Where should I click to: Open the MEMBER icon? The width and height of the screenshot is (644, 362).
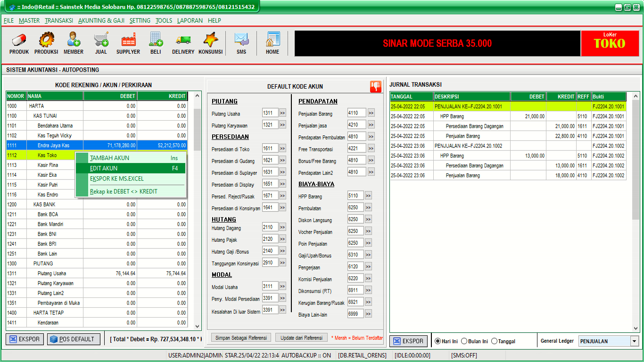(x=74, y=40)
